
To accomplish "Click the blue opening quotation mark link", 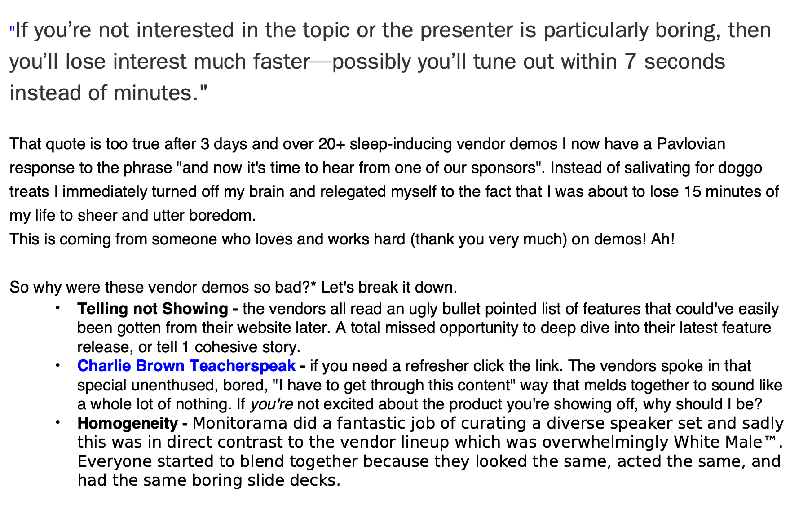I will 12,29.
